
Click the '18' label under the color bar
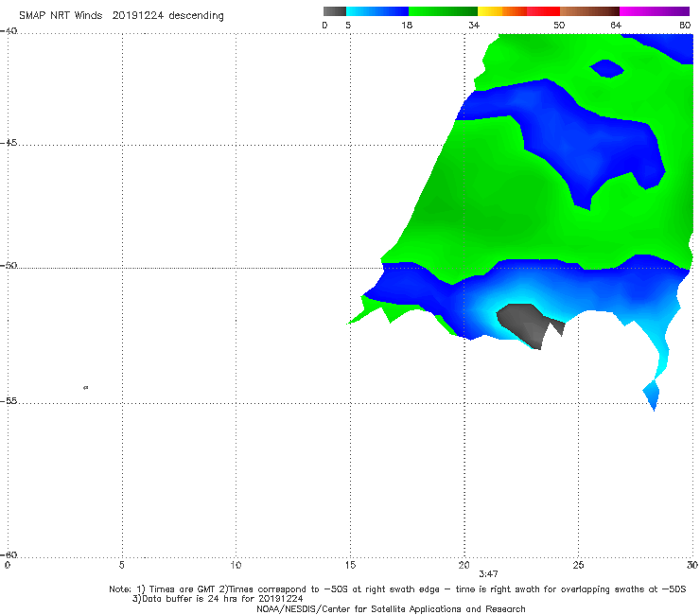click(x=407, y=26)
